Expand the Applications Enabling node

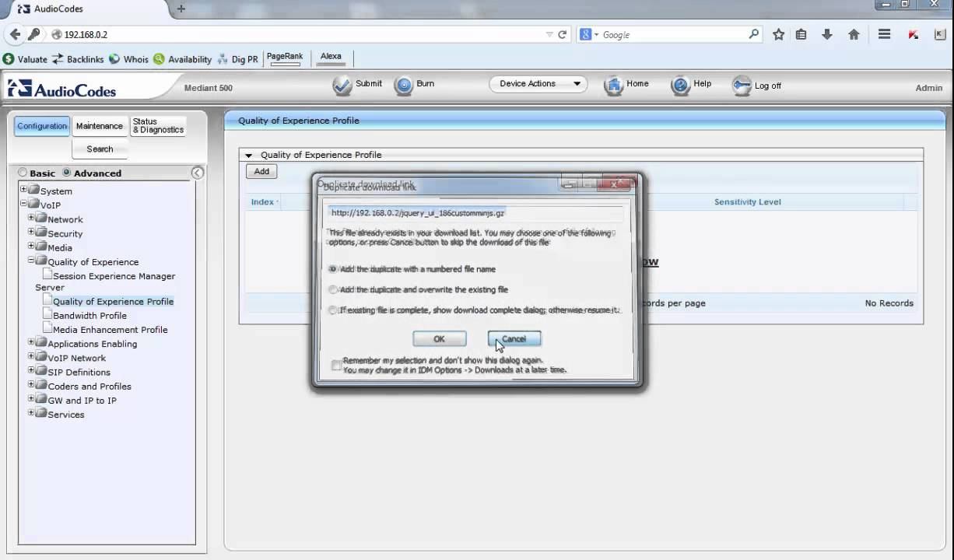31,341
